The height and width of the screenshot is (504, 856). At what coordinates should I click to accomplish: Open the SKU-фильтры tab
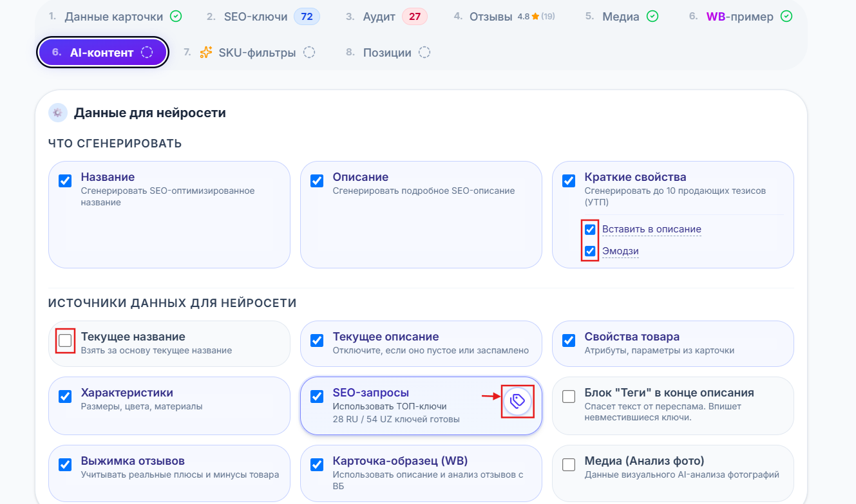tap(249, 53)
